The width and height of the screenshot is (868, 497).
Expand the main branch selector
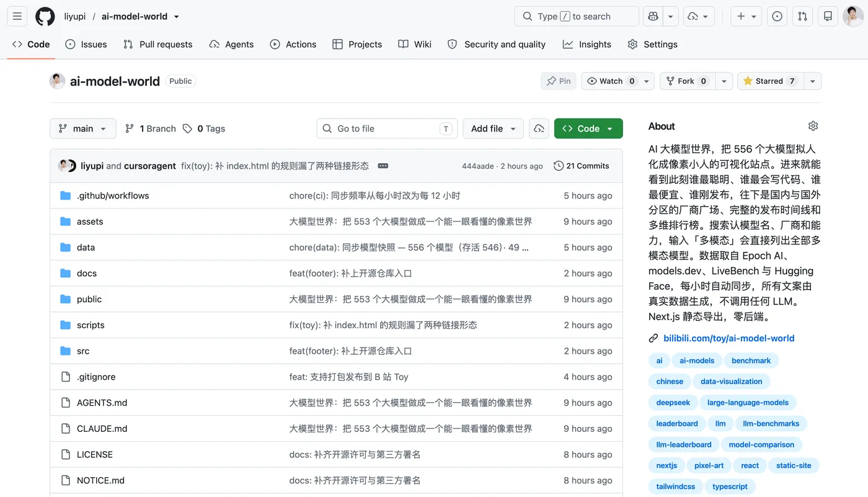[x=83, y=128]
